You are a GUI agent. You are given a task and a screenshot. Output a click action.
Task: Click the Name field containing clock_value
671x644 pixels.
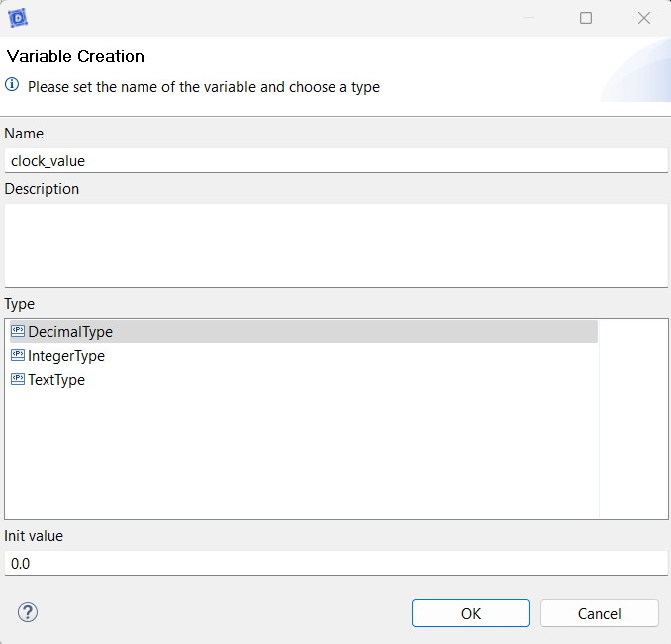coord(335,161)
